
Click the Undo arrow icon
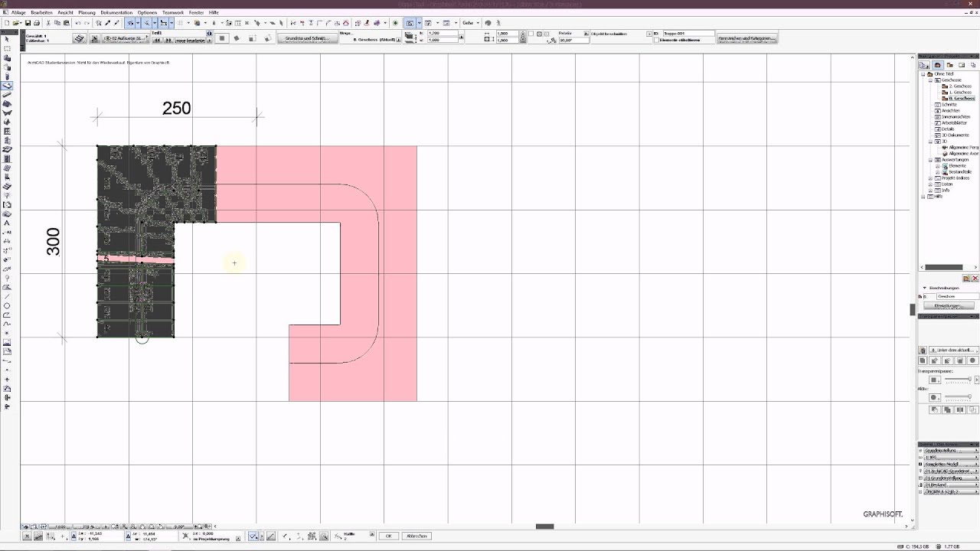(77, 23)
